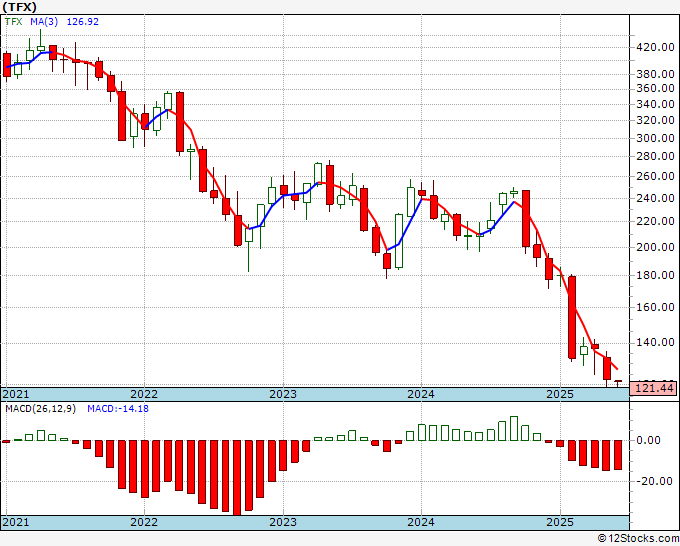
Task: Select 2021 on the MACD panel time axis
Action: click(x=16, y=522)
